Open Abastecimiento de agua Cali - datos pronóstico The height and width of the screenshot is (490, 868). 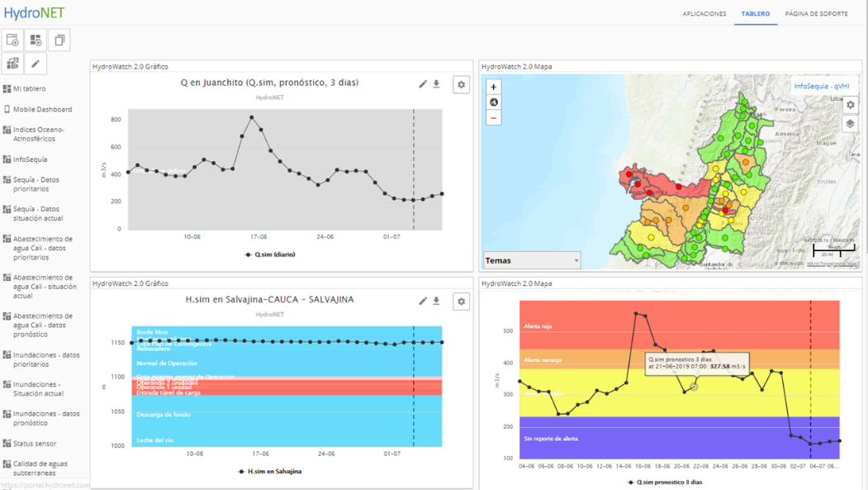click(x=43, y=325)
